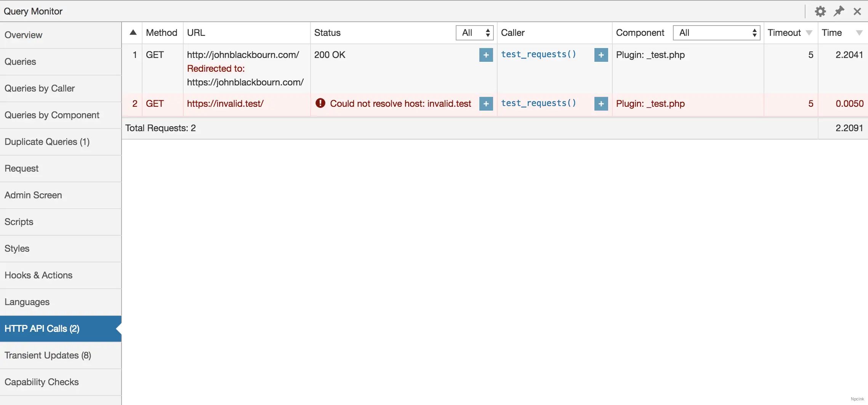
Task: Click the test_requests() caller link
Action: [538, 54]
